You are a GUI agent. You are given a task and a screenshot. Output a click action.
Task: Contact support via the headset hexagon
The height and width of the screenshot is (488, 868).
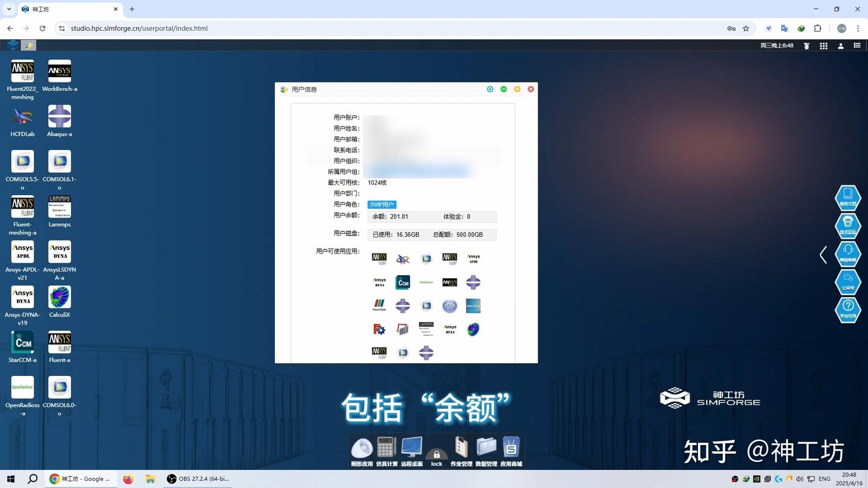[x=848, y=254]
